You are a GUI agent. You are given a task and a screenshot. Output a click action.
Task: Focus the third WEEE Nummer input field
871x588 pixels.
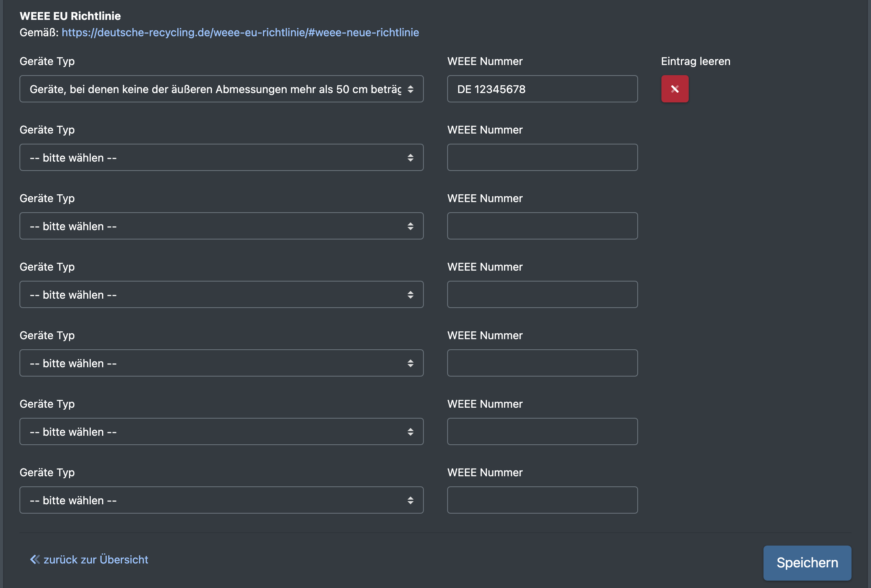coord(542,226)
